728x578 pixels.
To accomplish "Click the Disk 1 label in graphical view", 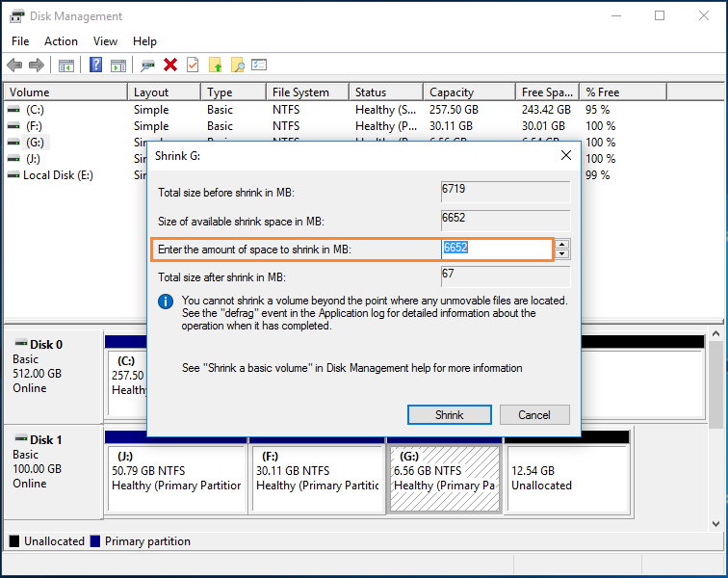I will [46, 439].
